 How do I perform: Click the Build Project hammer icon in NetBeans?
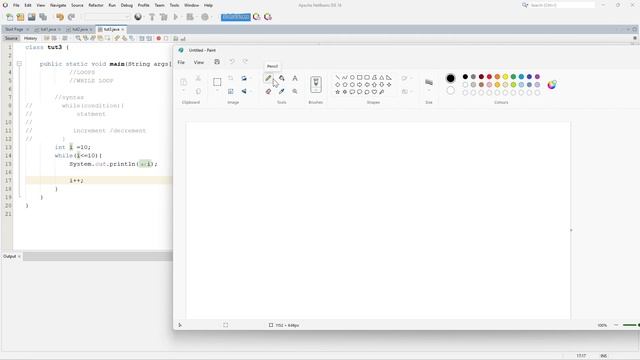152,17
